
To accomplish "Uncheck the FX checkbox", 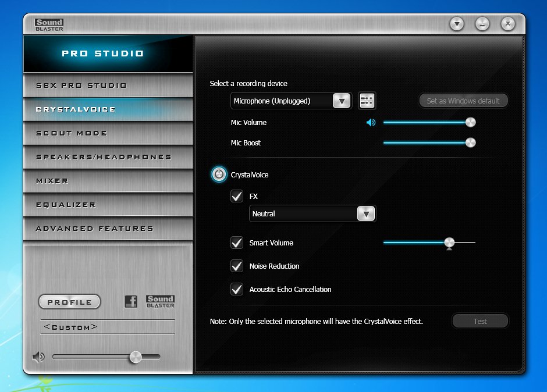I will point(237,197).
